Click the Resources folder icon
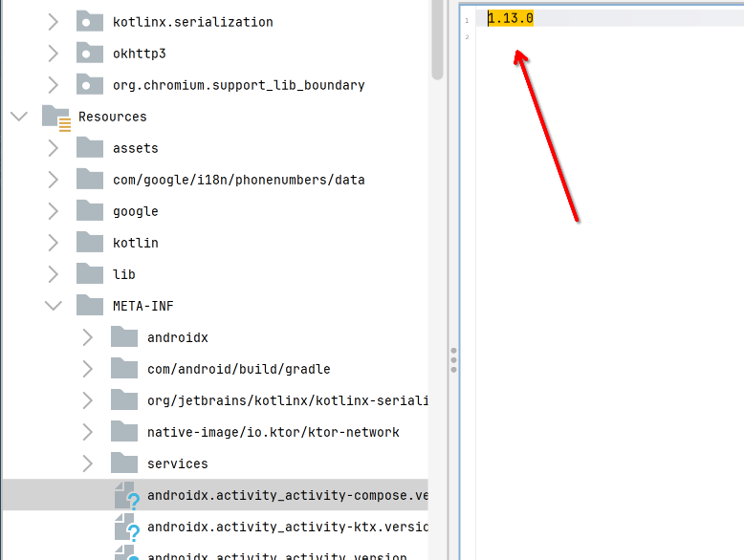 (x=56, y=118)
